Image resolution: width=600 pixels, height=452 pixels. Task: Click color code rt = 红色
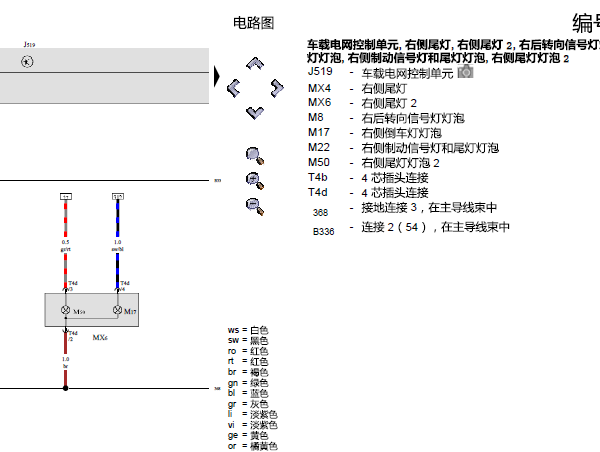[248, 361]
